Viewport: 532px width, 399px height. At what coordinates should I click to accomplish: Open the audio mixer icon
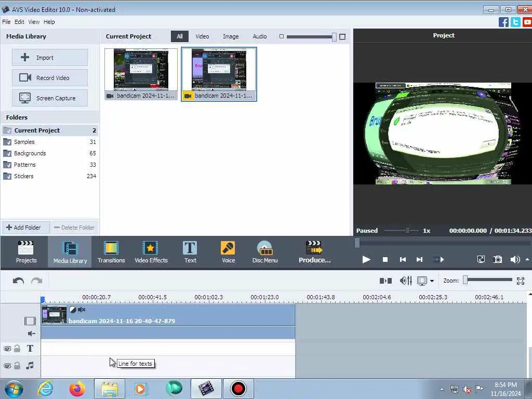[x=406, y=281]
